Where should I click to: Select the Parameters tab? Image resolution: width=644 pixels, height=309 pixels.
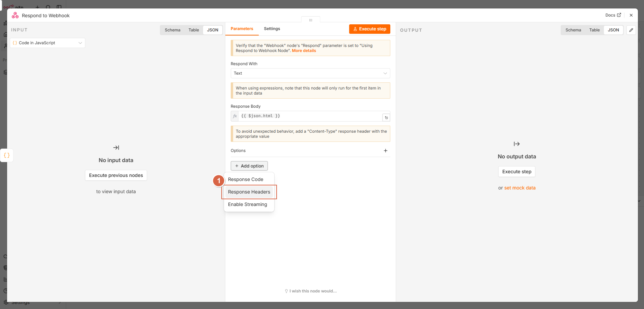242,29
